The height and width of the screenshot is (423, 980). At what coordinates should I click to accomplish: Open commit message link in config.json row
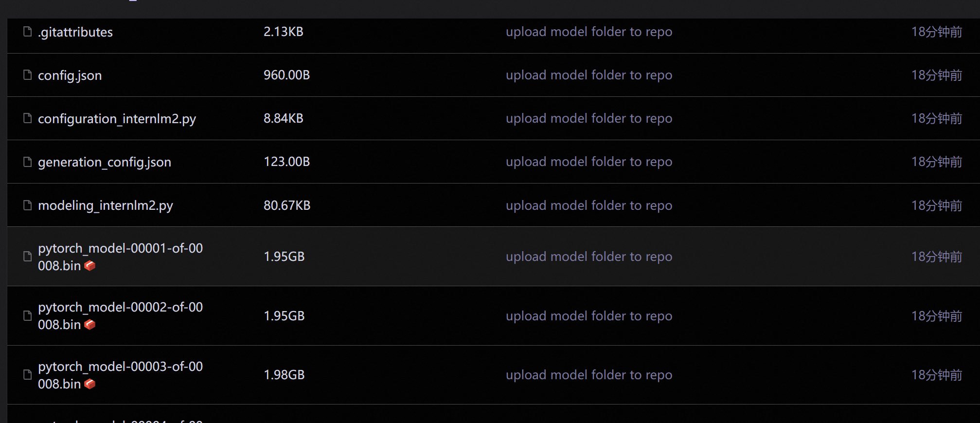(x=589, y=75)
